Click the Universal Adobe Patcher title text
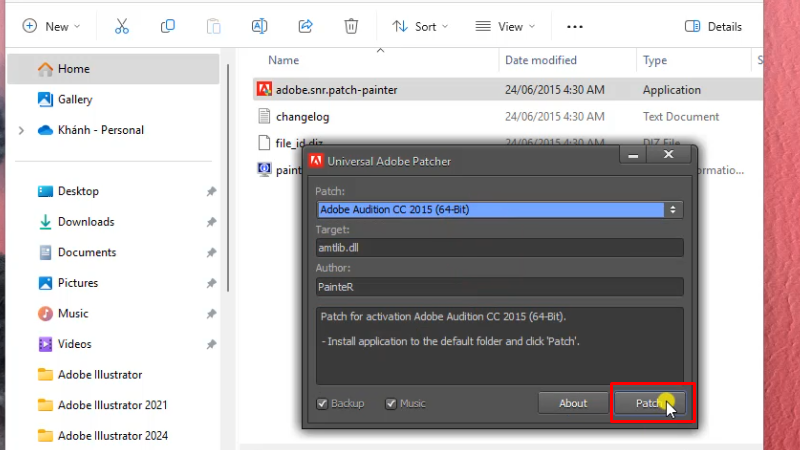 pyautogui.click(x=389, y=161)
